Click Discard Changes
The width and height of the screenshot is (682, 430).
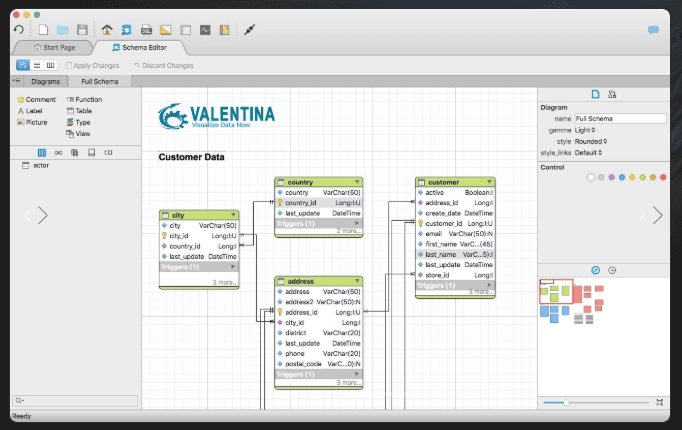click(x=164, y=66)
